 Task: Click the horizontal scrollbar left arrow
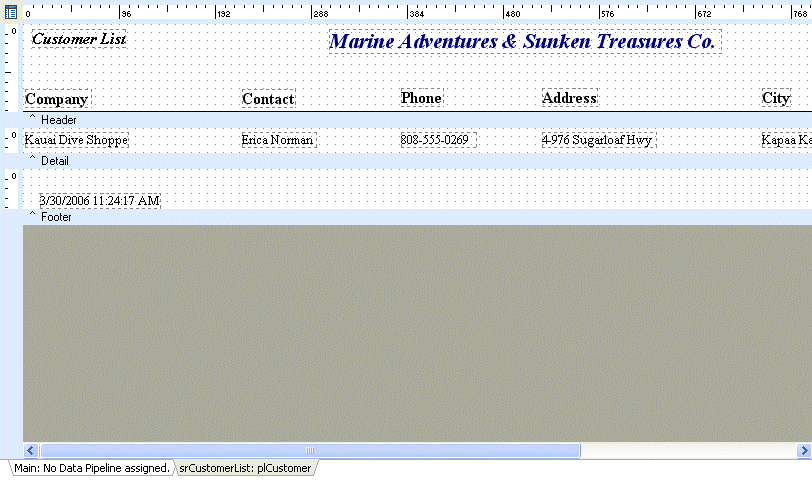(x=31, y=450)
